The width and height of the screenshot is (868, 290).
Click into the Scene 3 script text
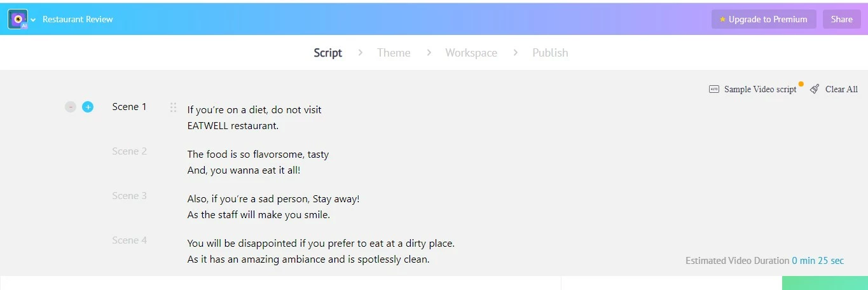(x=273, y=207)
